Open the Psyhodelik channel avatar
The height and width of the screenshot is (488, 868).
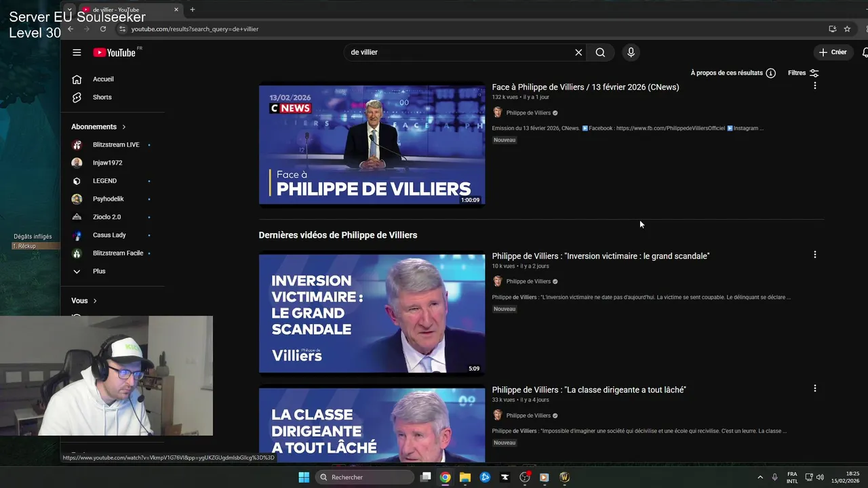coord(77,199)
